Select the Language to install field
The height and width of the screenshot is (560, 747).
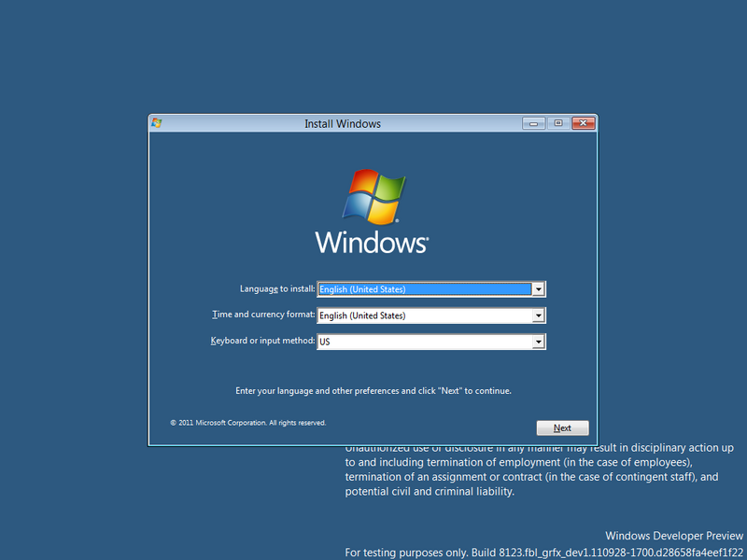click(431, 289)
